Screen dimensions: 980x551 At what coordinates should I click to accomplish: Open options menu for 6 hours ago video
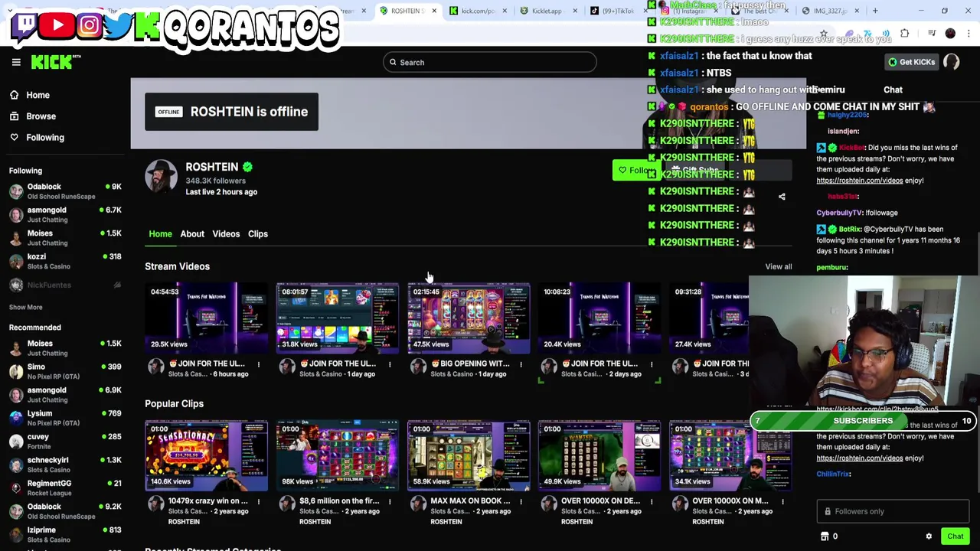(259, 364)
